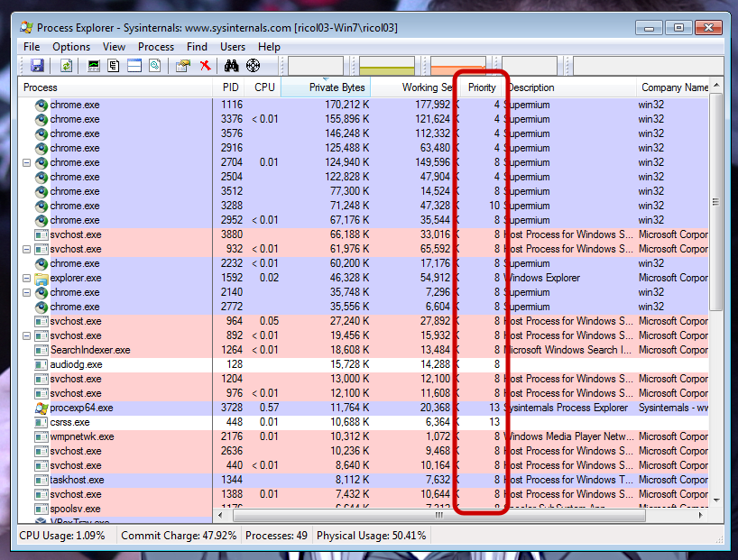Image resolution: width=738 pixels, height=560 pixels.
Task: Select svchost.exe row with PID 2636
Action: [364, 451]
